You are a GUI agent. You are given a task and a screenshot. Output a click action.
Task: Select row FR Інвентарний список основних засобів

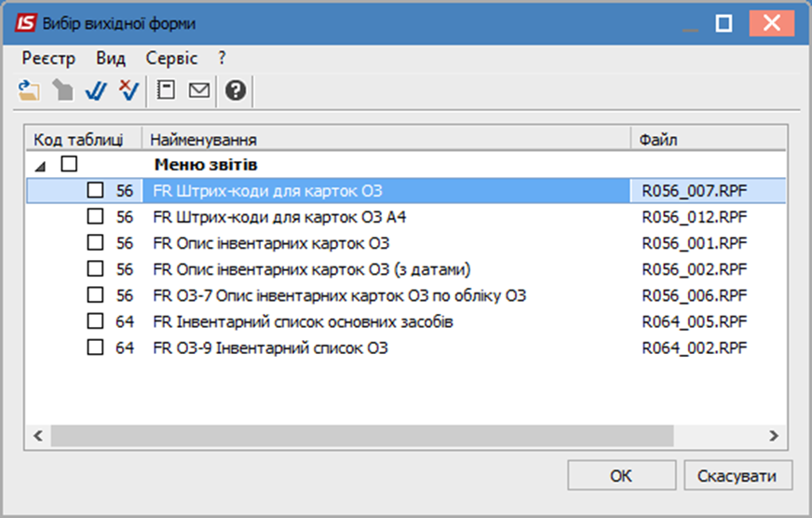pos(406,321)
